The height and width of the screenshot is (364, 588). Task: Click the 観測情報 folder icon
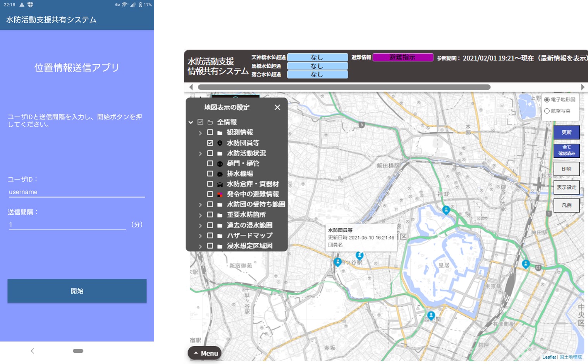pyautogui.click(x=220, y=133)
